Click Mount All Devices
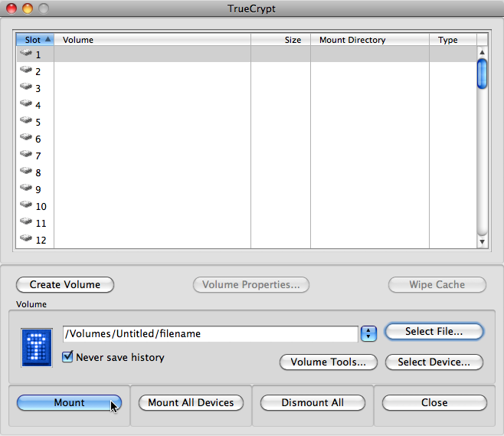 [191, 402]
